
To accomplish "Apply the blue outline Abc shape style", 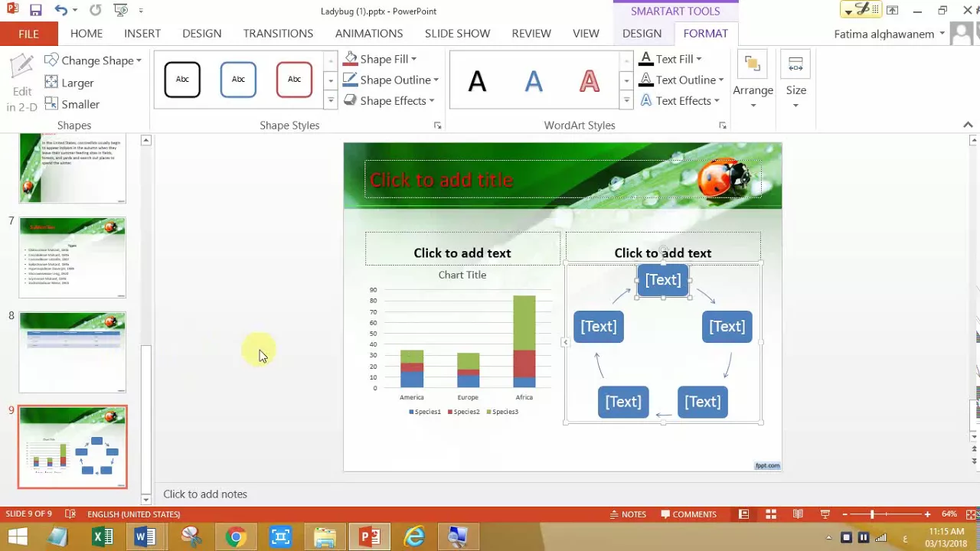I will point(238,79).
